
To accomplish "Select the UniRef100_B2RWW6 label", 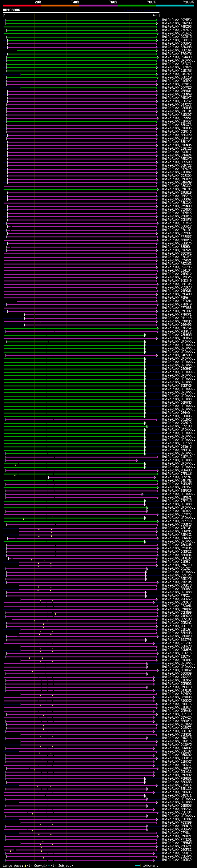I will click(177, 416).
